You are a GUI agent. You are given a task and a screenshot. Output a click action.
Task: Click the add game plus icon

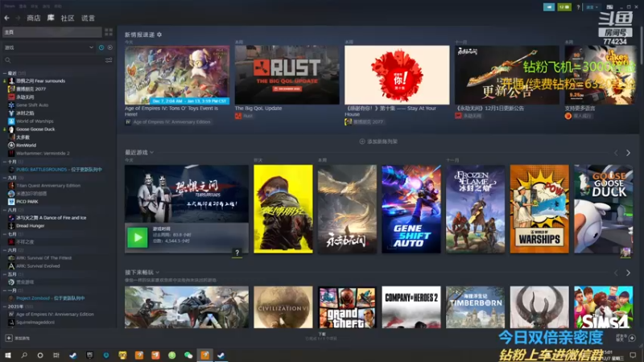point(9,338)
